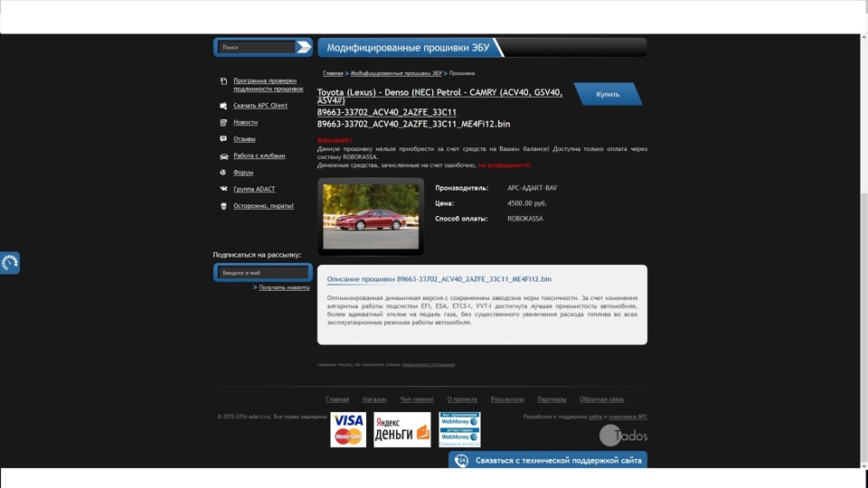This screenshot has width=868, height=488.
Task: Click filename 89663-33702_ACV40_2AZFE_33C11_ME4Fi12.bin heading
Action: [x=413, y=124]
